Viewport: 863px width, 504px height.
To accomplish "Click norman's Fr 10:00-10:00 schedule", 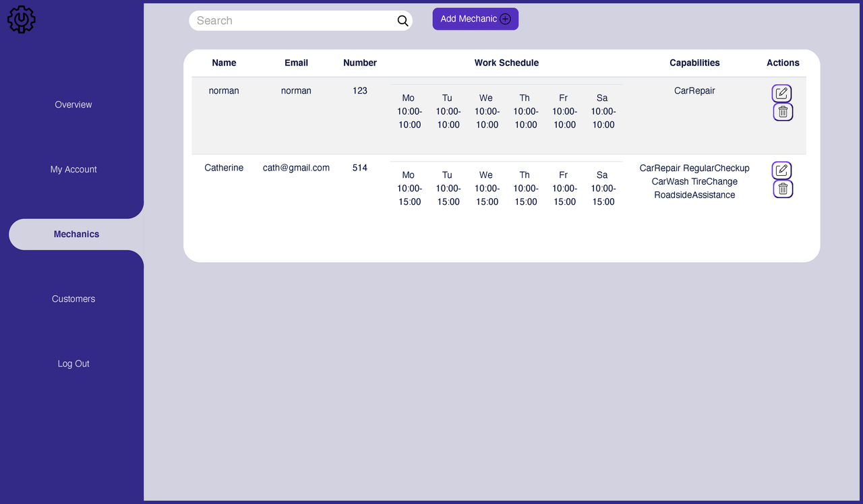I will 564,111.
